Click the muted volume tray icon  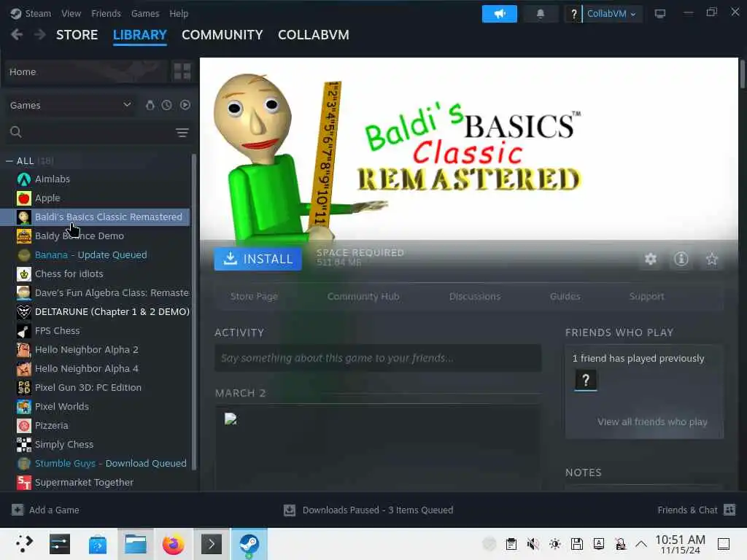point(533,543)
